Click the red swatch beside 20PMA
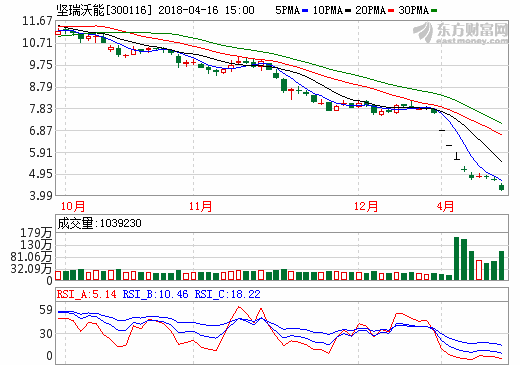The image size is (520, 365). (391, 11)
